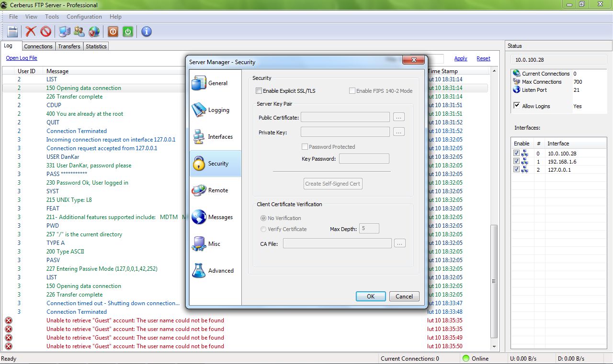Enable the Explicit SSL/TLS checkbox
The height and width of the screenshot is (364, 613).
(259, 91)
